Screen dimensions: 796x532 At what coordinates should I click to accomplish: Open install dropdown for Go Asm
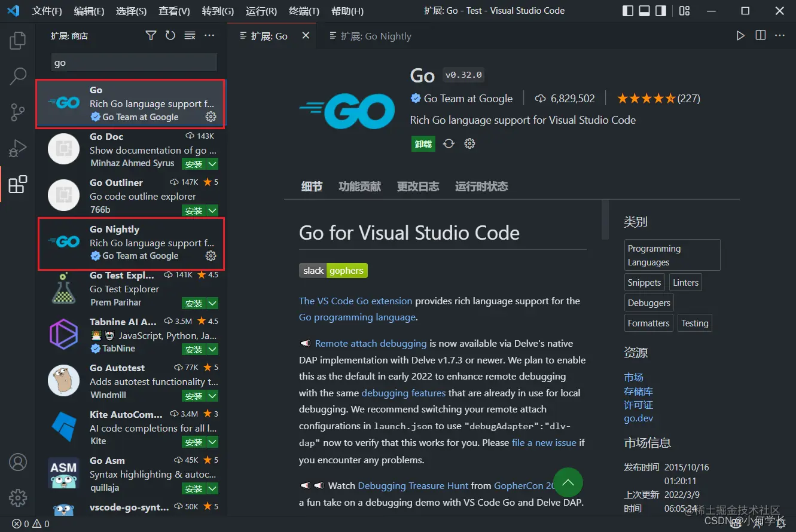[x=212, y=488]
